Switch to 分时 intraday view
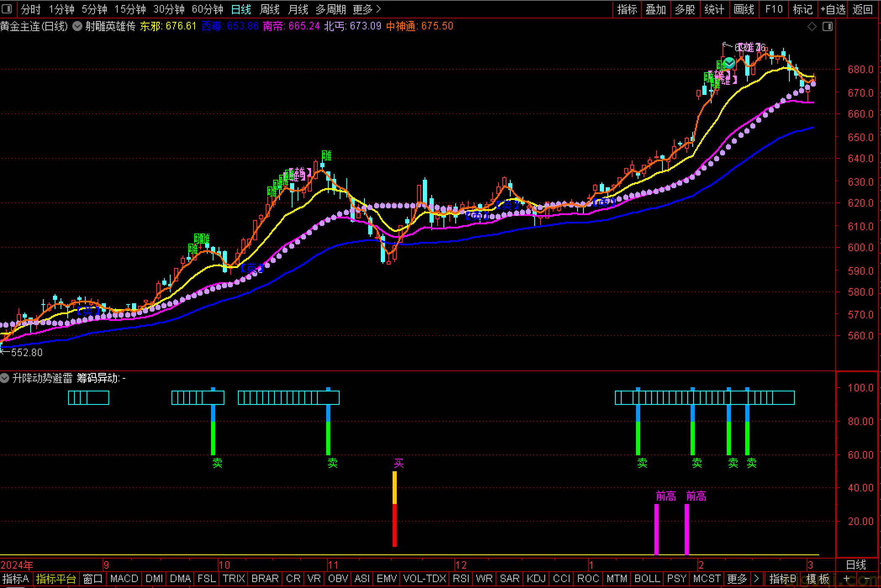 click(31, 9)
